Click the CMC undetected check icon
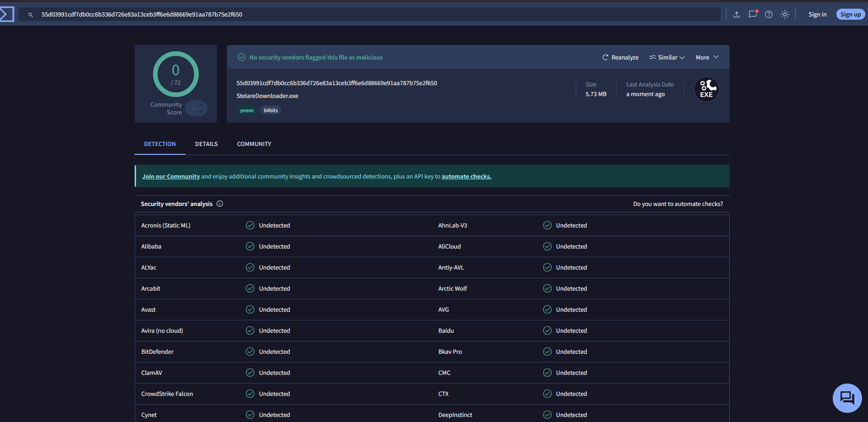The height and width of the screenshot is (422, 868). [547, 373]
